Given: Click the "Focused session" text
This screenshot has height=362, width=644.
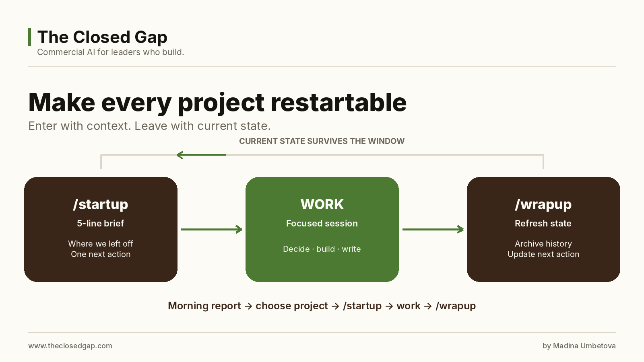Looking at the screenshot, I should pyautogui.click(x=322, y=223).
